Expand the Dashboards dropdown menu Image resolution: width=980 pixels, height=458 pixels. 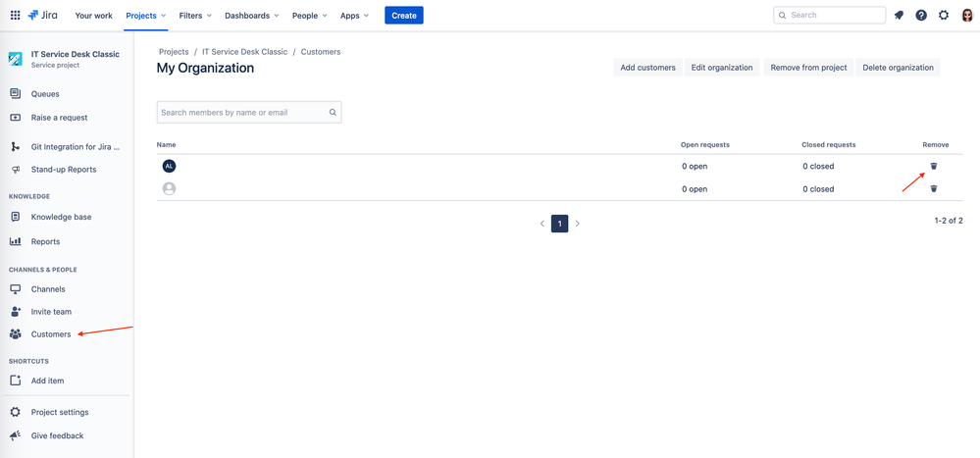[x=252, y=16]
